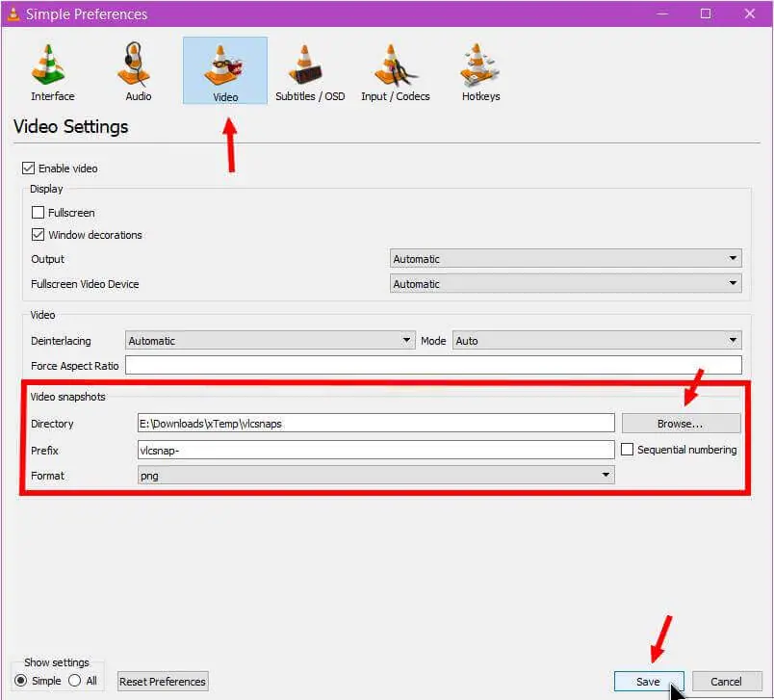Enable Sequential numbering checkbox
This screenshot has width=774, height=700.
point(627,450)
